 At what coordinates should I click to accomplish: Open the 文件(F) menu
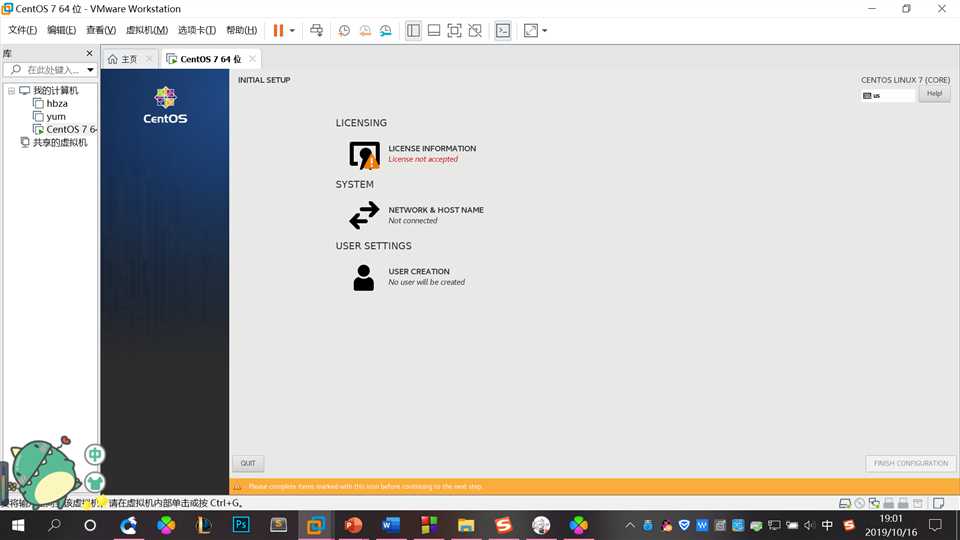[x=23, y=30]
